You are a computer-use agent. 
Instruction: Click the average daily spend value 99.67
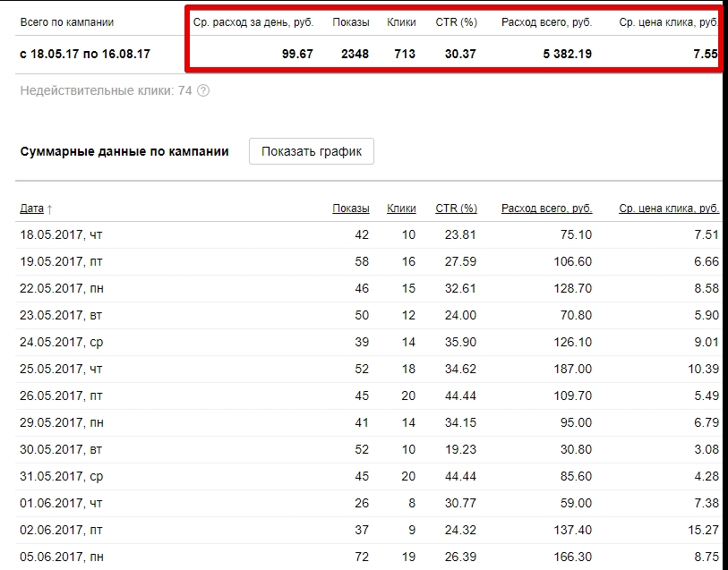click(x=297, y=55)
